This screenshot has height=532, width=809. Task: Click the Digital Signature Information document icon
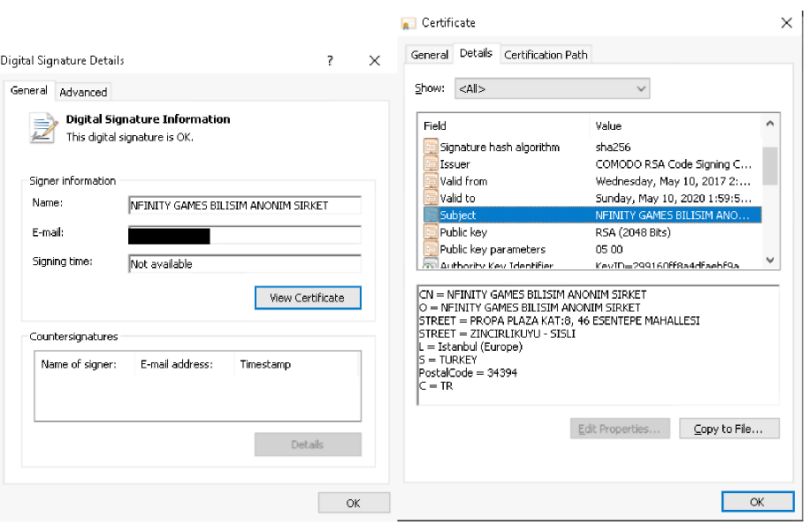click(42, 128)
